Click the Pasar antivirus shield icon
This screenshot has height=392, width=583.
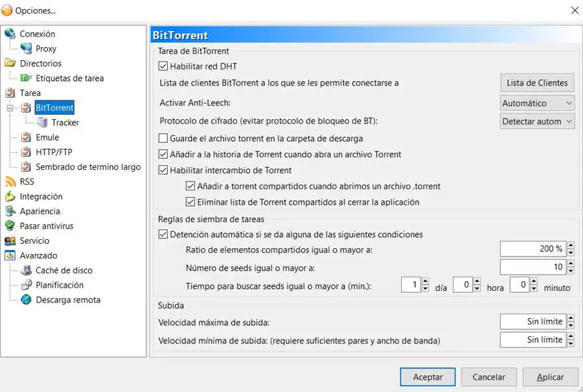[10, 225]
